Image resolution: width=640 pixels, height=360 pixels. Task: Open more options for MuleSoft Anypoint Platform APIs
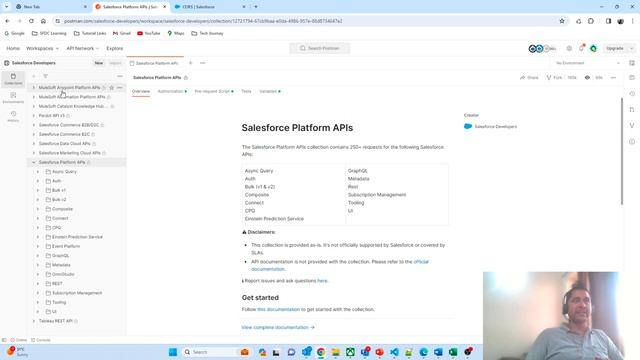point(120,87)
